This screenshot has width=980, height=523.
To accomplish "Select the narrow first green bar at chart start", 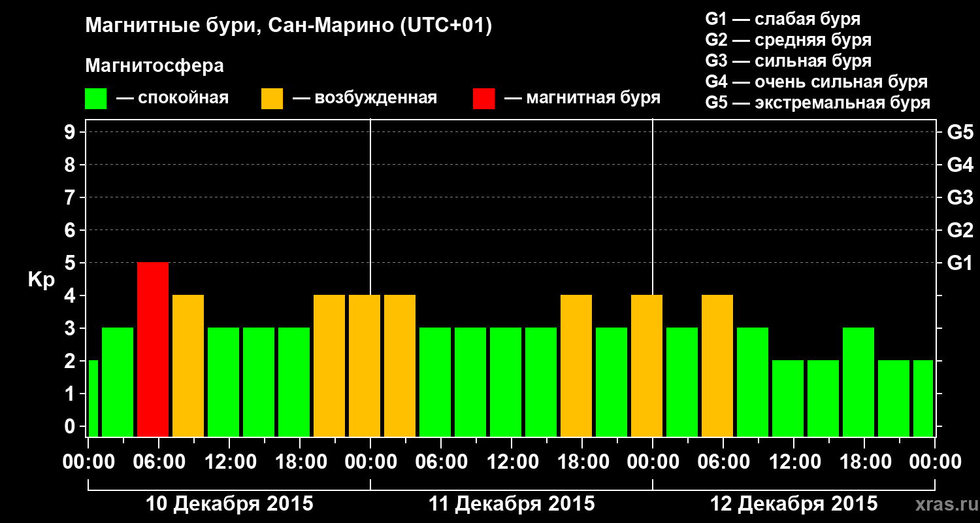I will tap(93, 399).
